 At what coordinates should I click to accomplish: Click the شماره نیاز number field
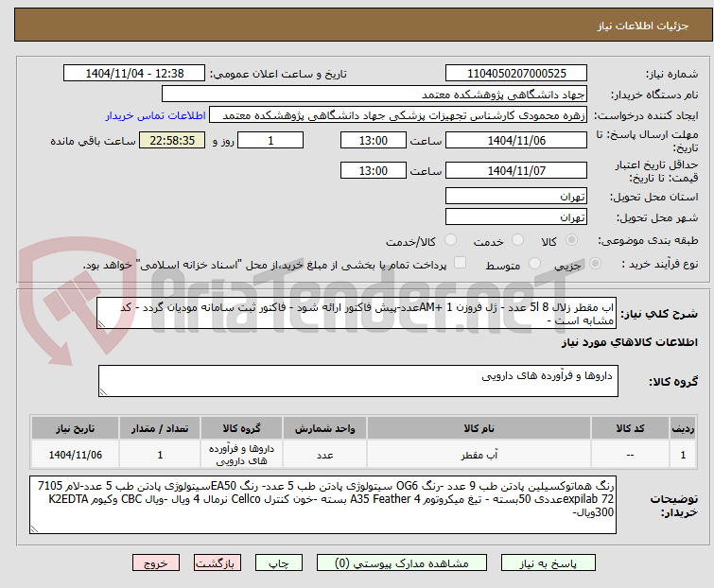[516, 74]
